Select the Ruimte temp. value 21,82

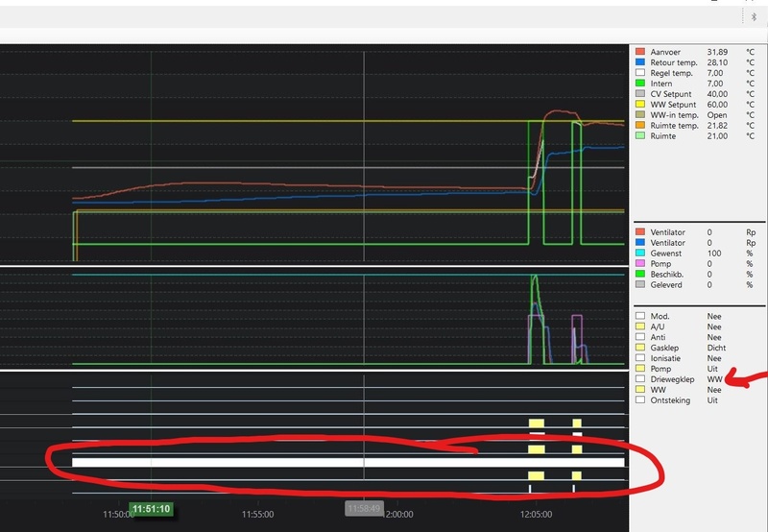click(717, 126)
